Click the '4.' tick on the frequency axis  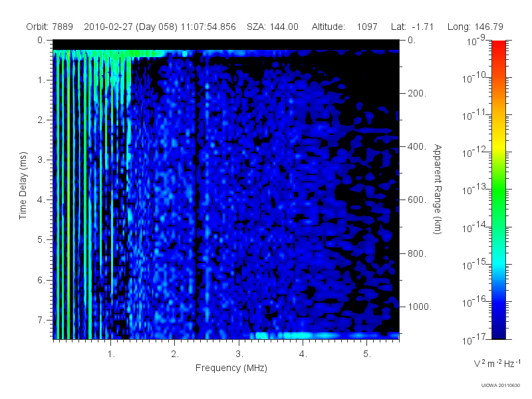coord(303,354)
